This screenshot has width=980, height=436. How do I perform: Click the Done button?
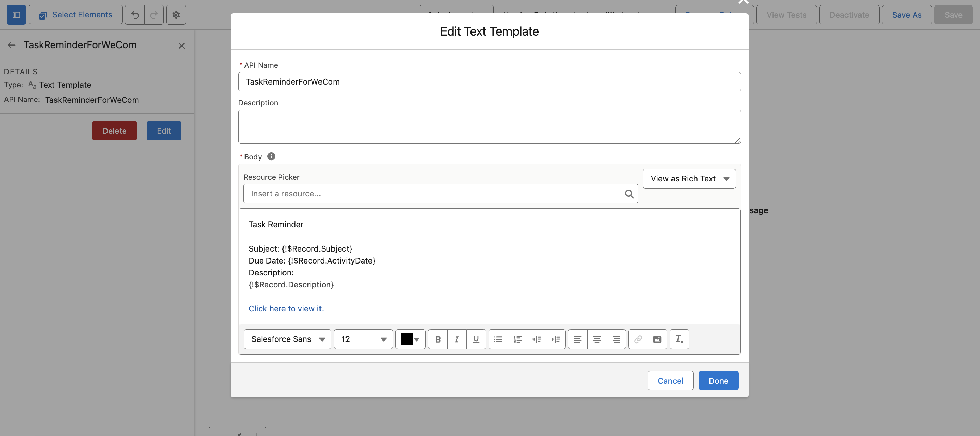point(718,381)
